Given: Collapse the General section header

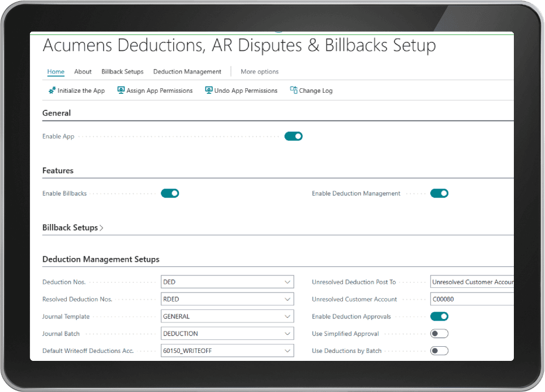Looking at the screenshot, I should [x=56, y=113].
